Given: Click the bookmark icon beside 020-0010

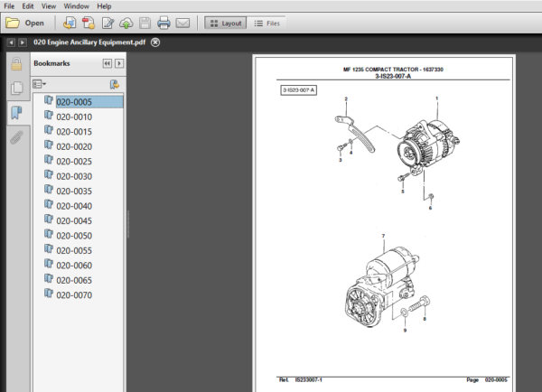Looking at the screenshot, I should (x=49, y=115).
